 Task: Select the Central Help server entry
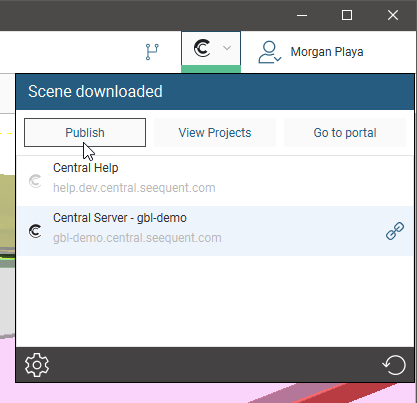tap(215, 181)
